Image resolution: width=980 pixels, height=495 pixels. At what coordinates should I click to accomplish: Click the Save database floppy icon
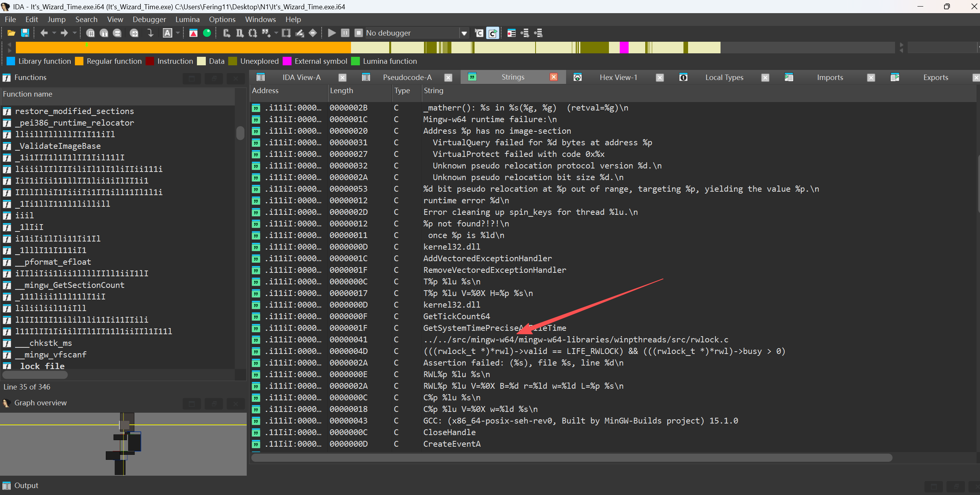pos(25,33)
